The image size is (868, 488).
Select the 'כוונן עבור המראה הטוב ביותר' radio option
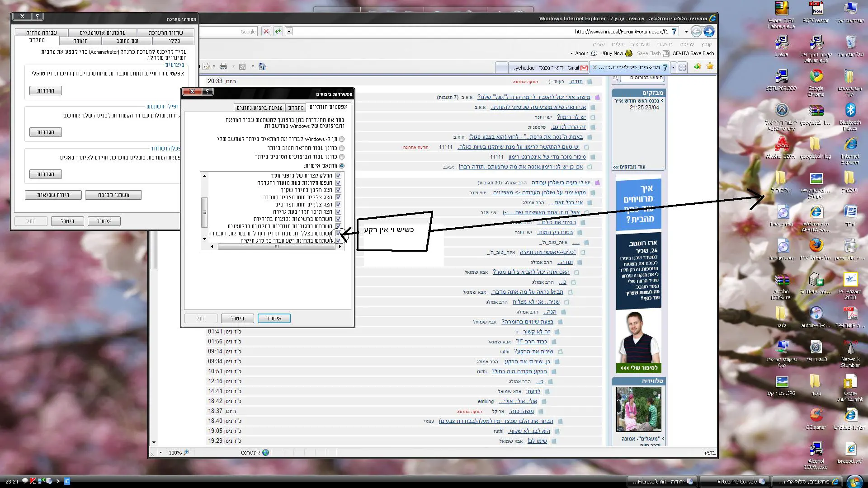click(x=342, y=148)
